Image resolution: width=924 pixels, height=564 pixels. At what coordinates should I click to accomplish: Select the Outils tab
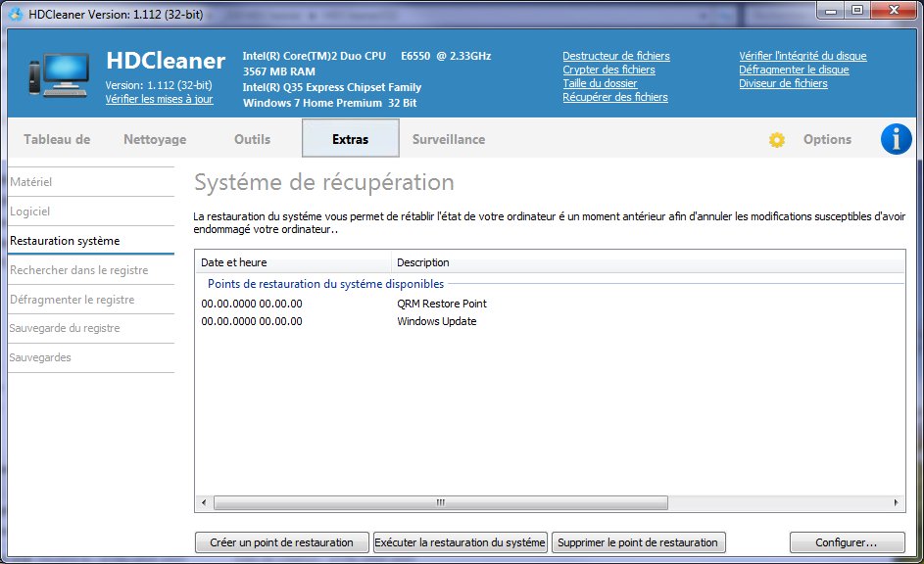coord(252,139)
